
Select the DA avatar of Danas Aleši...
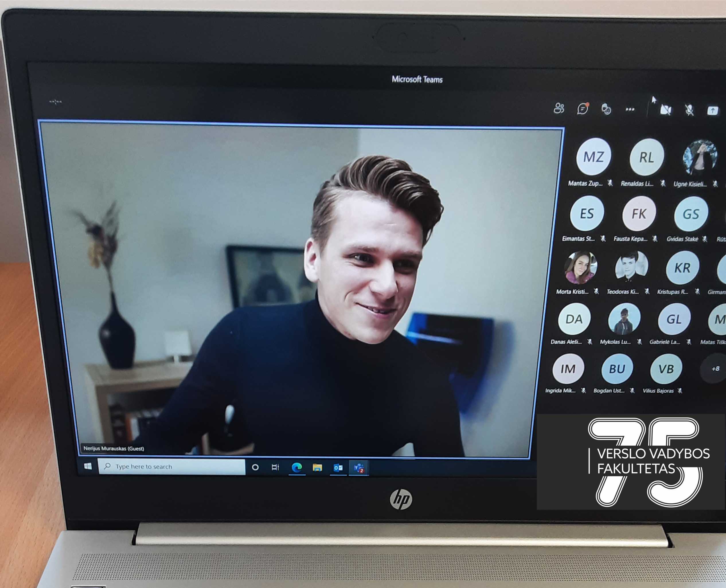(x=574, y=319)
